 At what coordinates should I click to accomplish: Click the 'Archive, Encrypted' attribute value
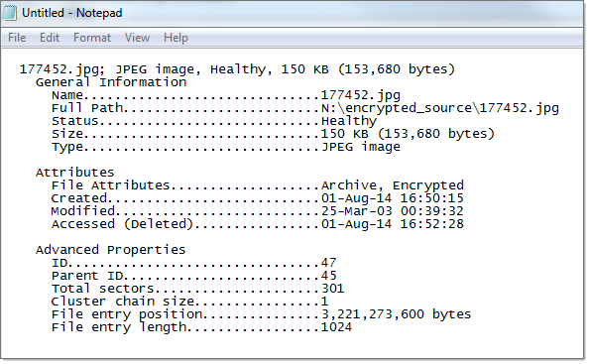[393, 185]
